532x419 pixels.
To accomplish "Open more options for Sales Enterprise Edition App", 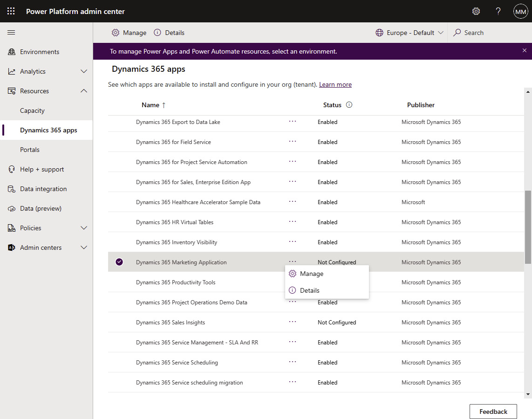I will pos(293,181).
